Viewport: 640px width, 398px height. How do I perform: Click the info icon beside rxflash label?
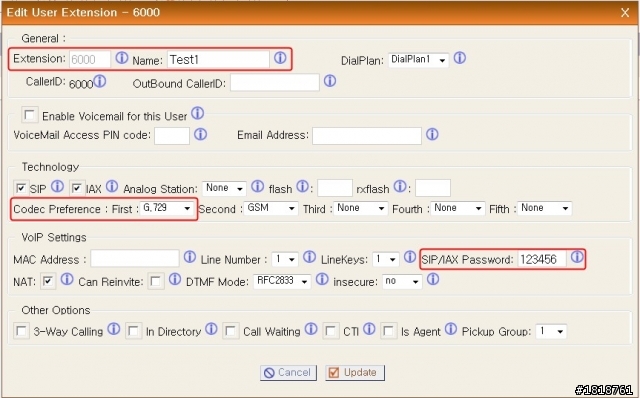(x=400, y=186)
